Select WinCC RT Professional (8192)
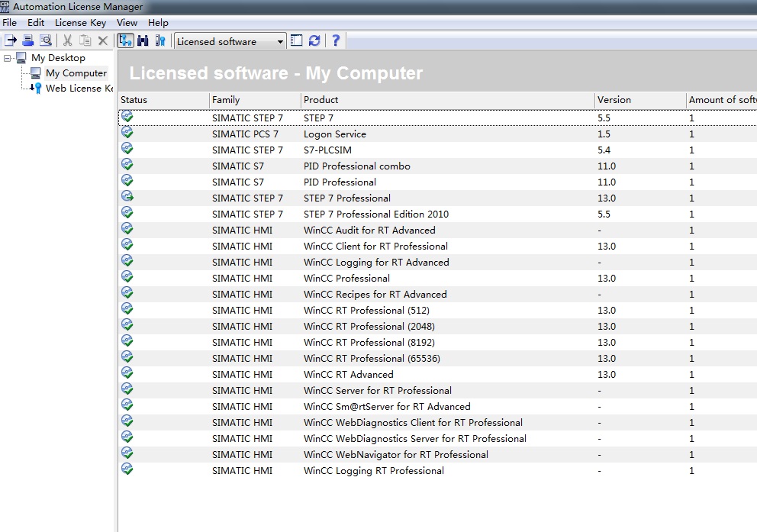This screenshot has height=532, width=757. coord(369,342)
